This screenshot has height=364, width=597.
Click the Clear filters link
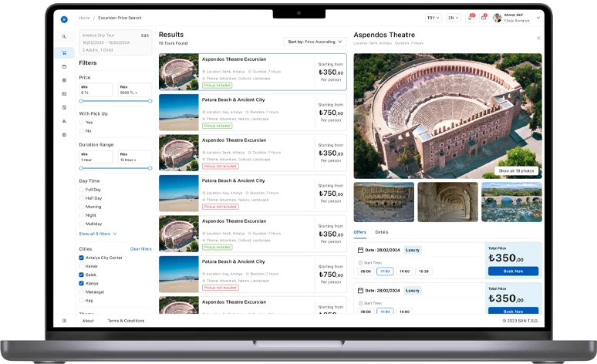coord(140,249)
